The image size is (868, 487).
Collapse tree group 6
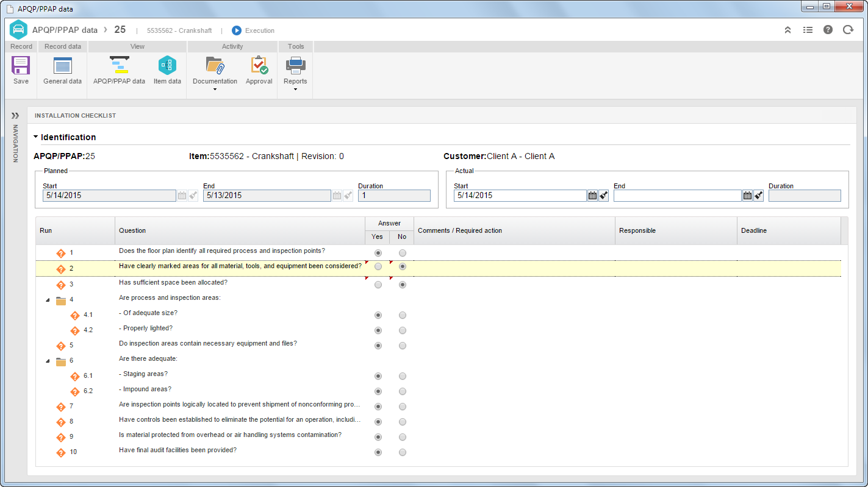(48, 361)
